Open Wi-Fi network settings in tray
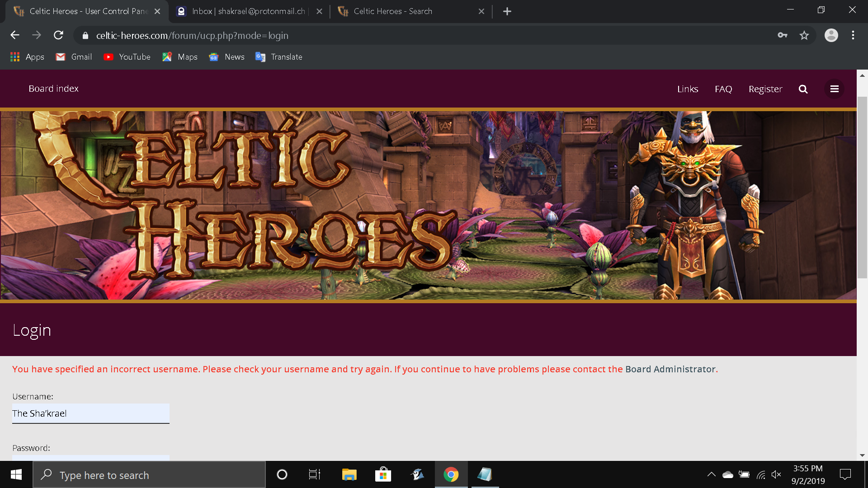The image size is (868, 488). click(761, 474)
